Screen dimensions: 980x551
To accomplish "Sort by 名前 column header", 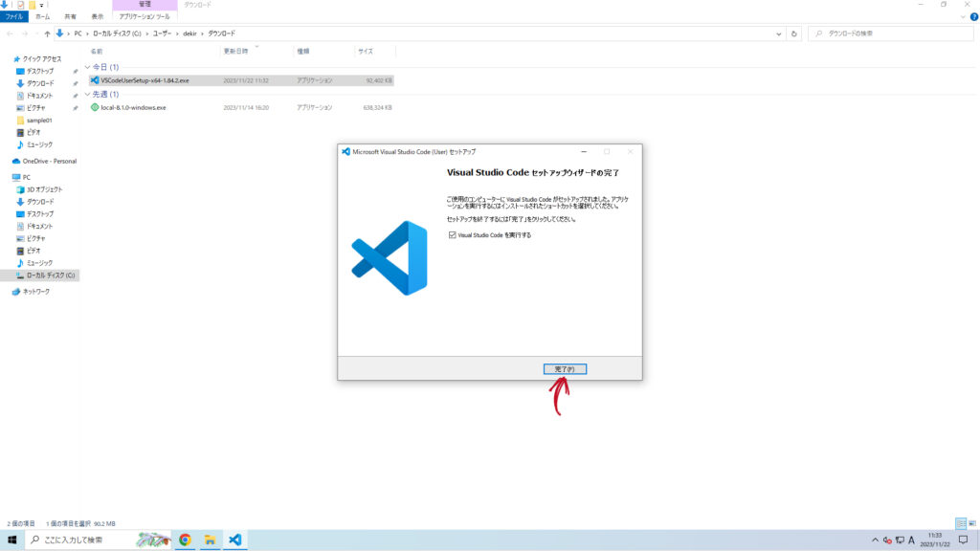I will coord(97,52).
